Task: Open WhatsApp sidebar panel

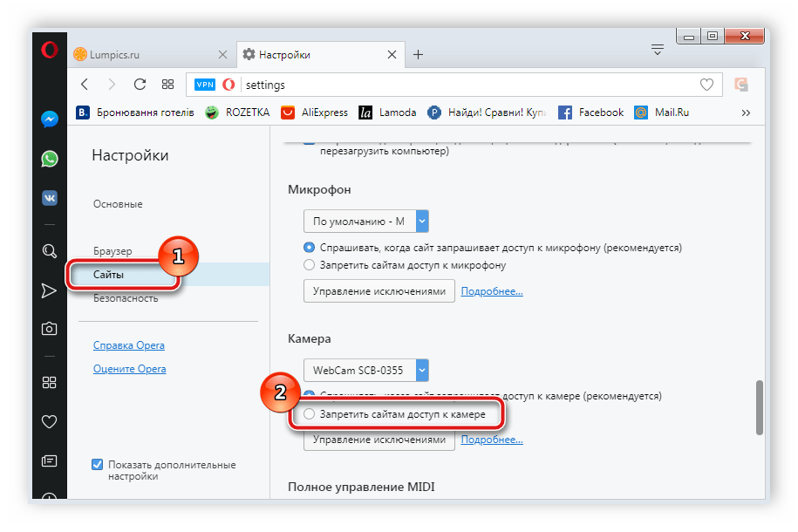Action: (x=50, y=159)
